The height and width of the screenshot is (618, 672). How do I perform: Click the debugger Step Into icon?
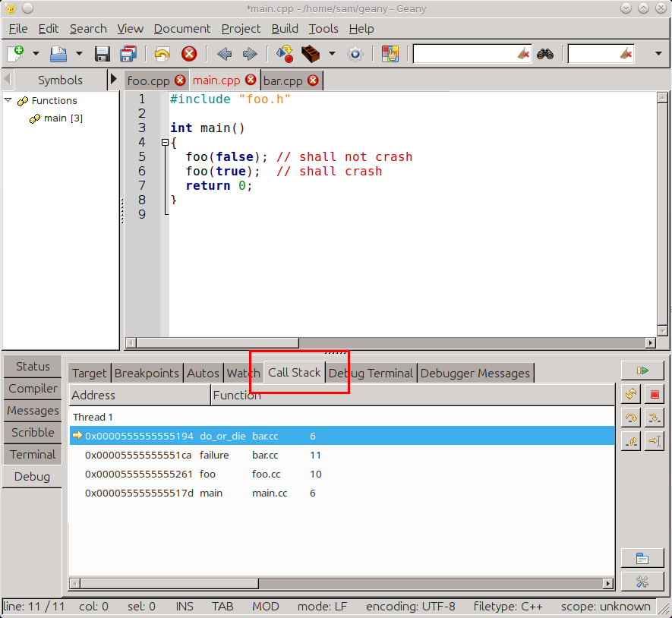pos(655,418)
